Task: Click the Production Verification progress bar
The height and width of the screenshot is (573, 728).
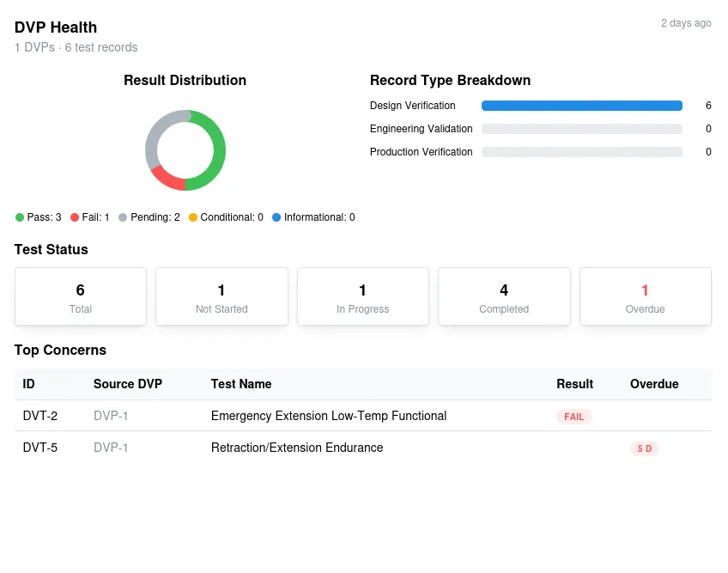Action: 582,152
